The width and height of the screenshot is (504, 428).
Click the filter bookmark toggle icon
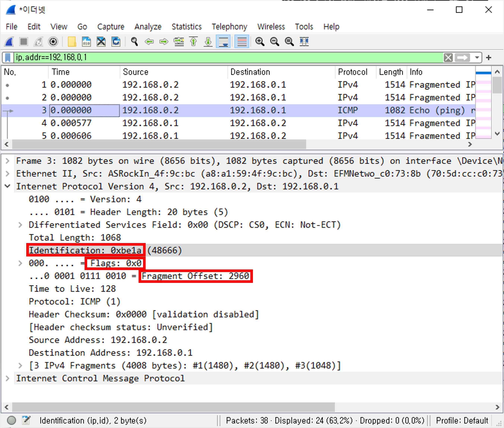tap(8, 58)
